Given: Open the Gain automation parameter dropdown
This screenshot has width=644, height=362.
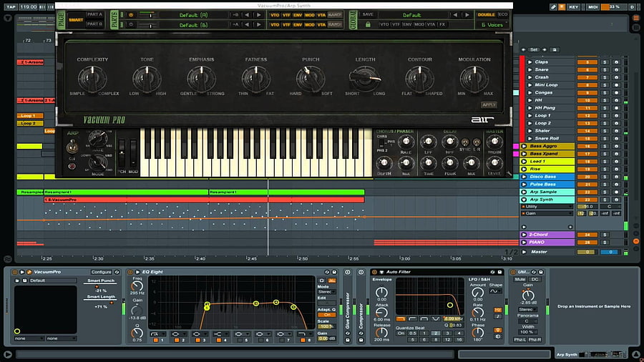Looking at the screenshot, I should [547, 213].
